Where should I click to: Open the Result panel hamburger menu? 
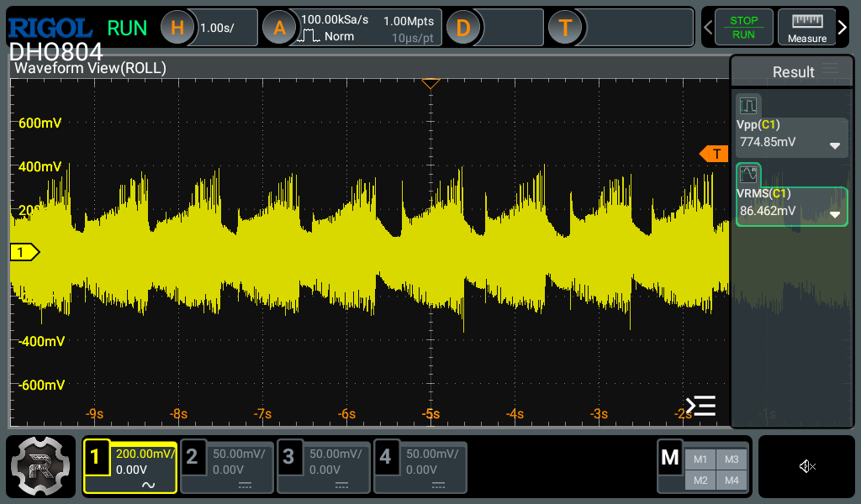831,69
